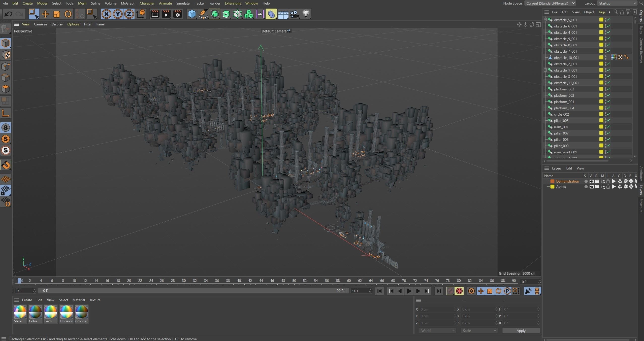Select the Move tool
Viewport: 644px width, 341px height.
point(45,14)
